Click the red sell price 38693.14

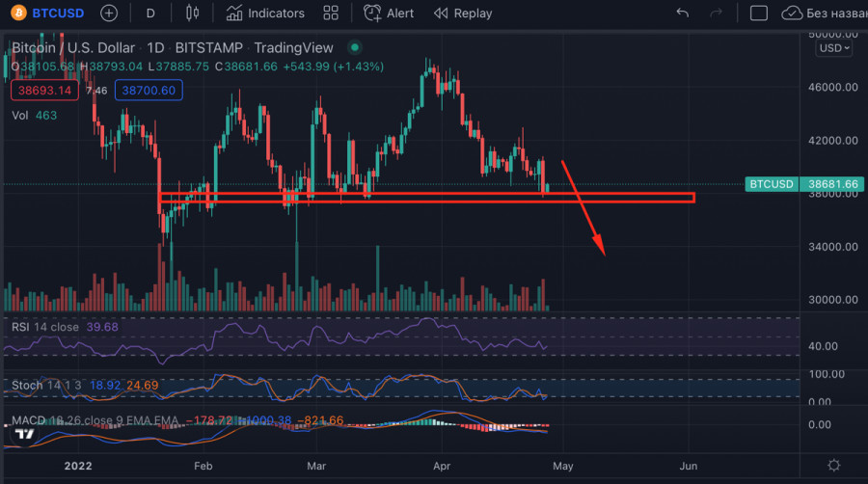[x=44, y=91]
